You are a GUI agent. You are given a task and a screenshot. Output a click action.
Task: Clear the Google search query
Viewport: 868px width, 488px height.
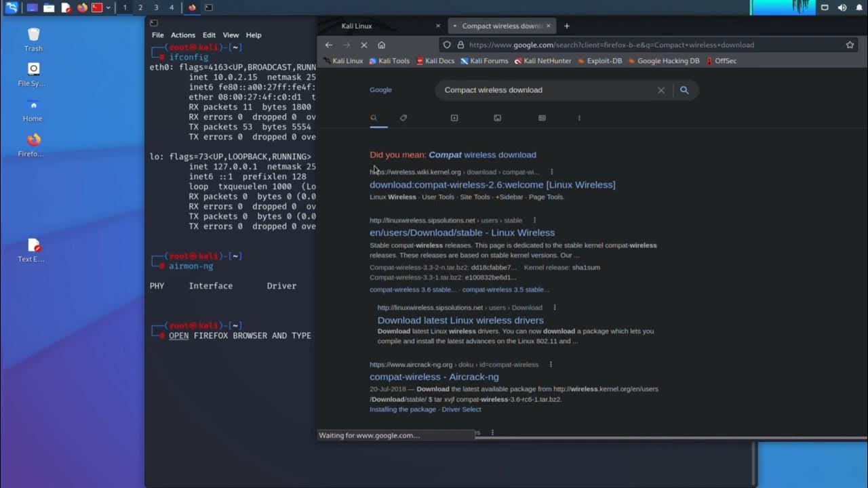[661, 90]
